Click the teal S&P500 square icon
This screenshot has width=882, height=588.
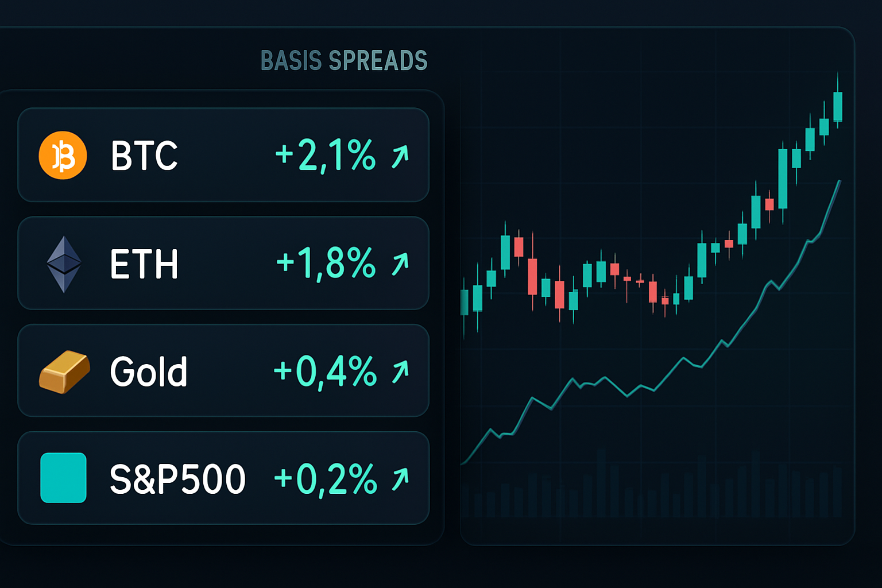pos(63,478)
